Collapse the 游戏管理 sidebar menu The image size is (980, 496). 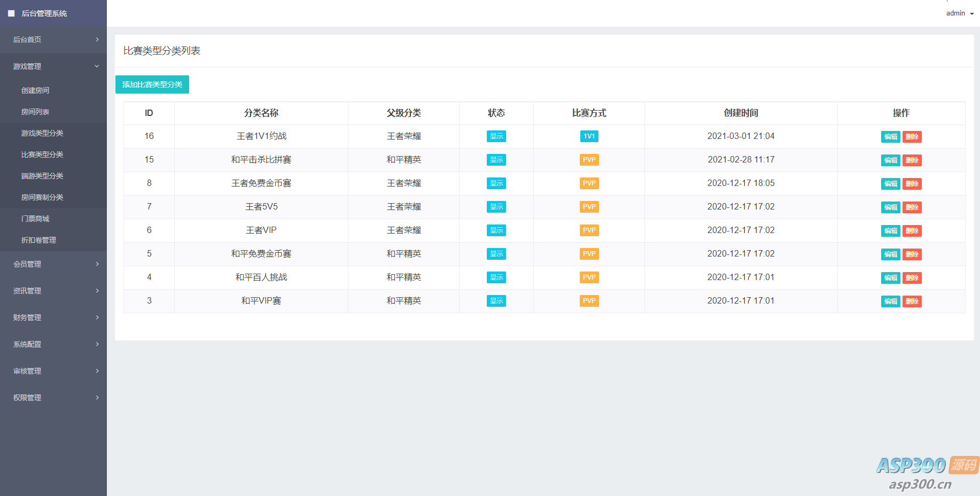[x=53, y=66]
